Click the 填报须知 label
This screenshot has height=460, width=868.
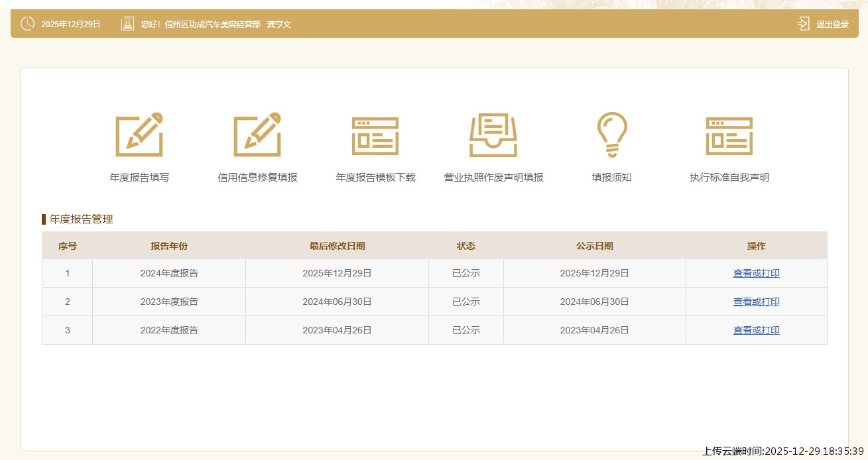pos(611,178)
